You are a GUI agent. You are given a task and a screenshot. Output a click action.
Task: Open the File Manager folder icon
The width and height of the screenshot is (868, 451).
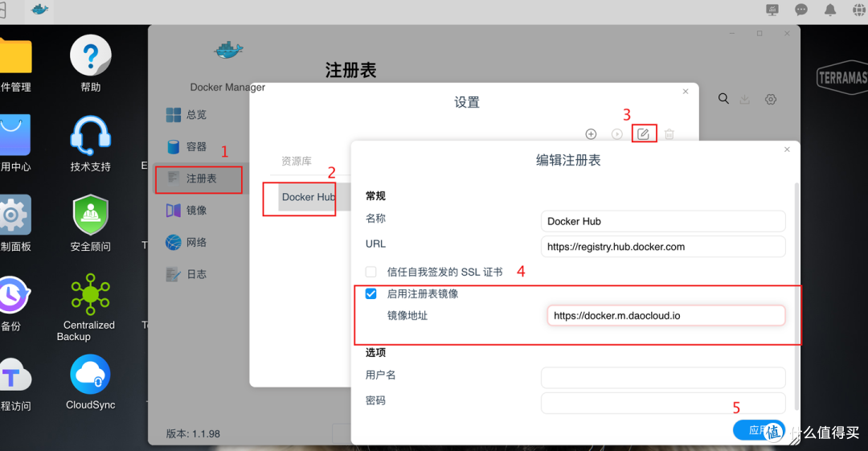tap(15, 55)
